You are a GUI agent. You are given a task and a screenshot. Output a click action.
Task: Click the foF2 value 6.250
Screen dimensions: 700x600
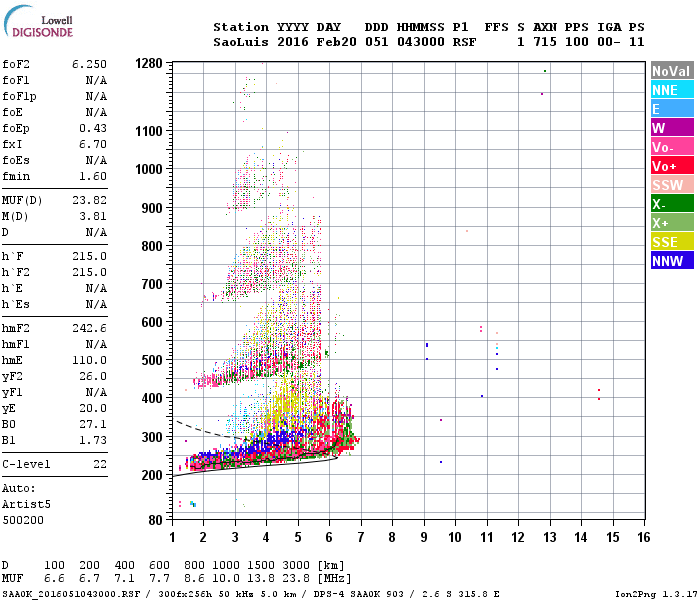90,64
